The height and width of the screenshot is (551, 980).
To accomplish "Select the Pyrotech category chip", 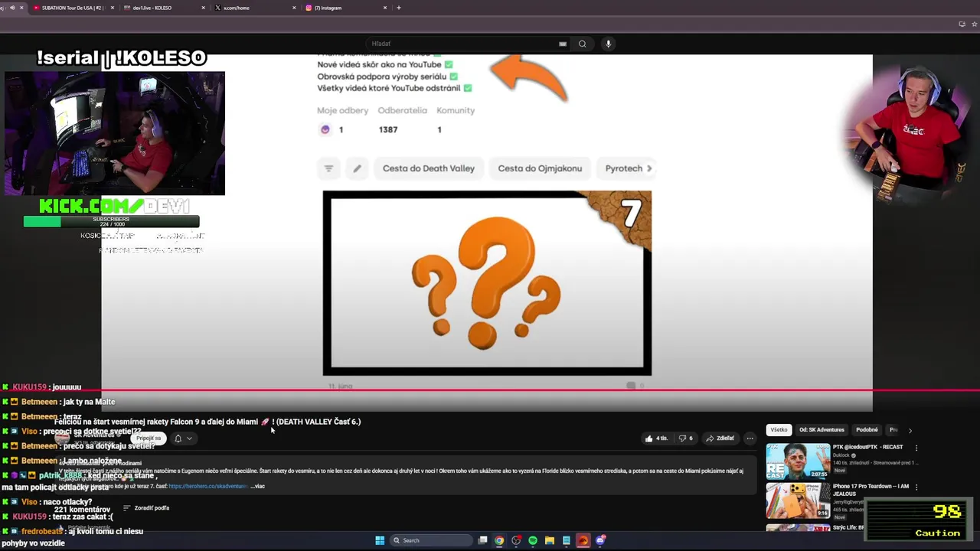I will 624,168.
